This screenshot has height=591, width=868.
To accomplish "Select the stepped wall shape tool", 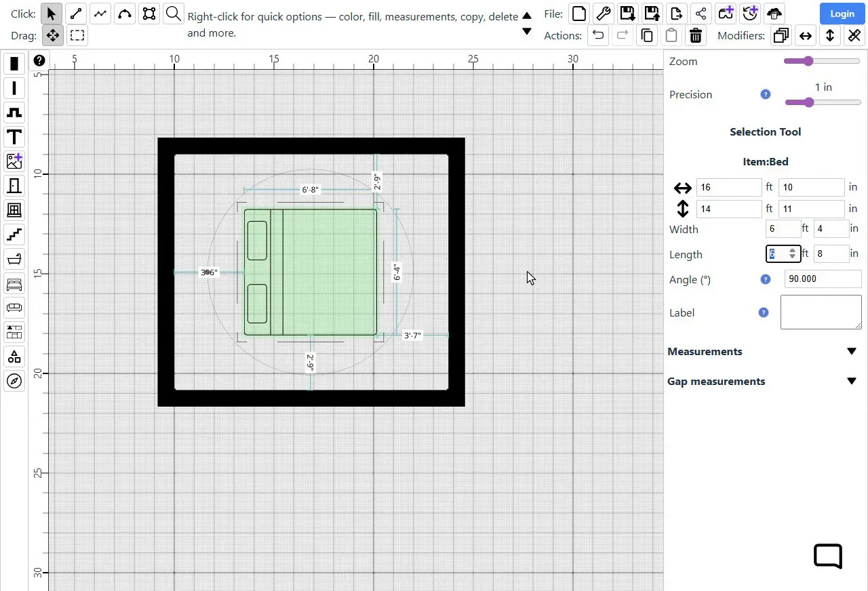I will click(14, 113).
